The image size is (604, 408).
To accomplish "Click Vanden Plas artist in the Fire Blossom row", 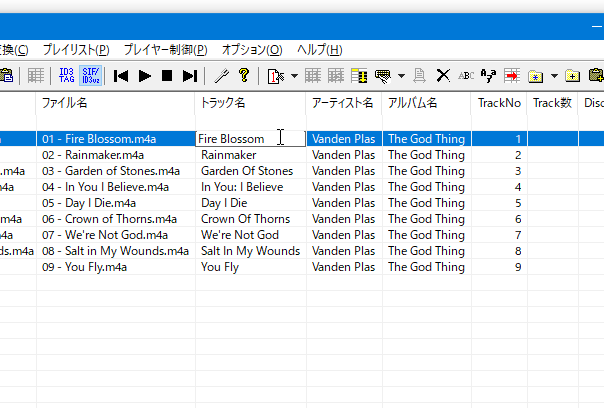I will 343,139.
